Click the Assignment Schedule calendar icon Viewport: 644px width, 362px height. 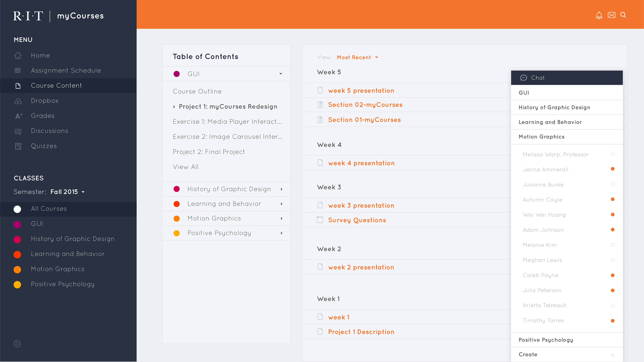18,70
